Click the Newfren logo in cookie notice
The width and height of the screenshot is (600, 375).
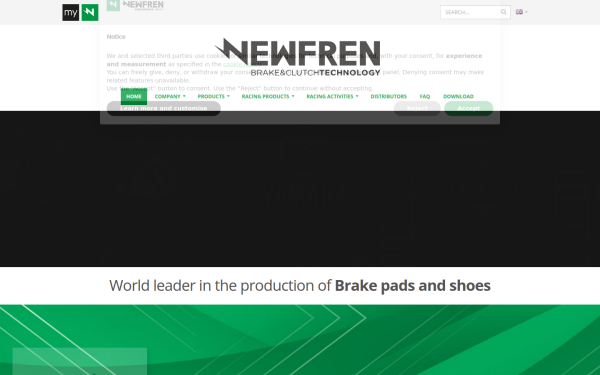135,5
